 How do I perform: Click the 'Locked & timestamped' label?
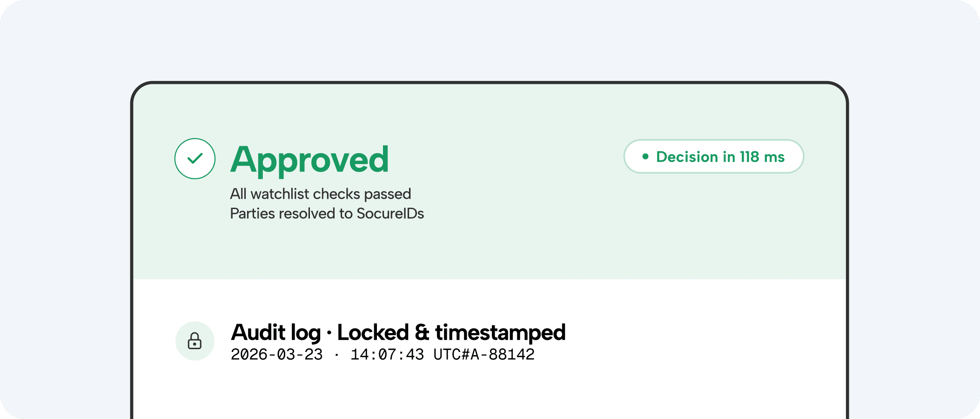(x=451, y=332)
